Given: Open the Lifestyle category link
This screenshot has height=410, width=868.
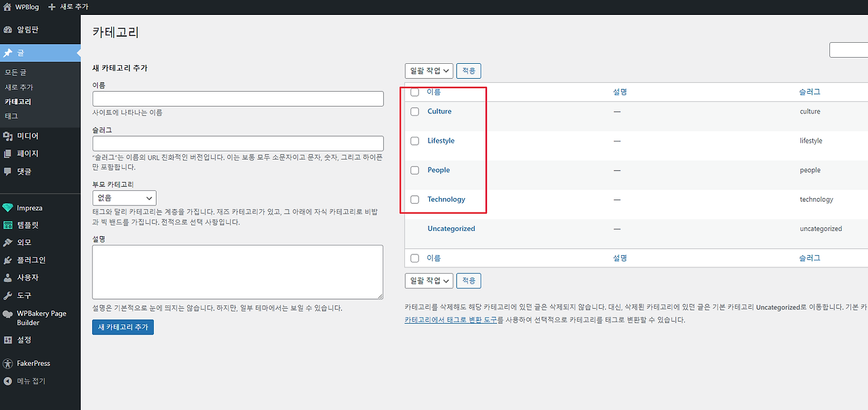Looking at the screenshot, I should (441, 141).
